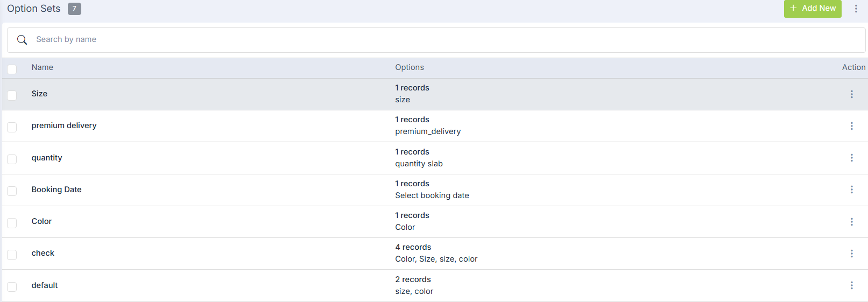Open Option Sets header more-options menu

pyautogui.click(x=856, y=9)
